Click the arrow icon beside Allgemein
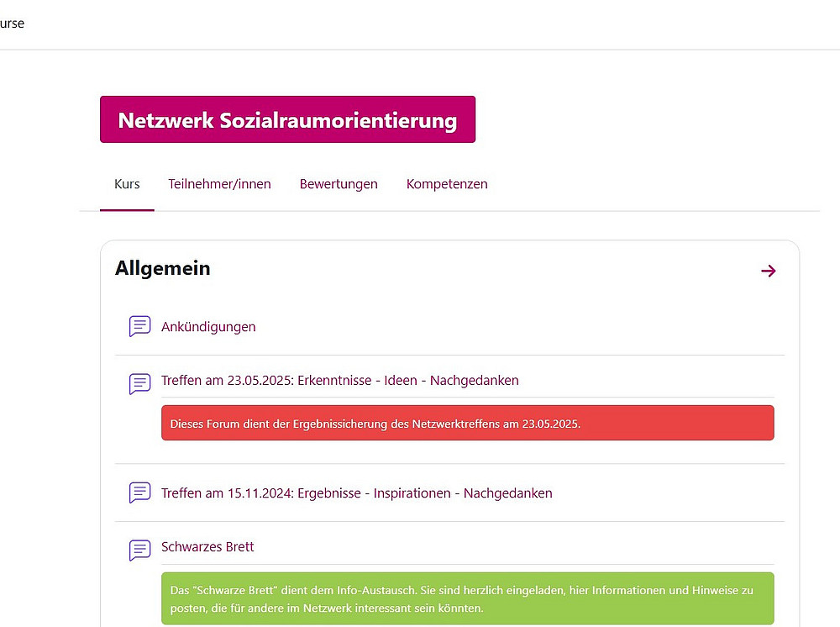This screenshot has width=840, height=627. coord(768,271)
